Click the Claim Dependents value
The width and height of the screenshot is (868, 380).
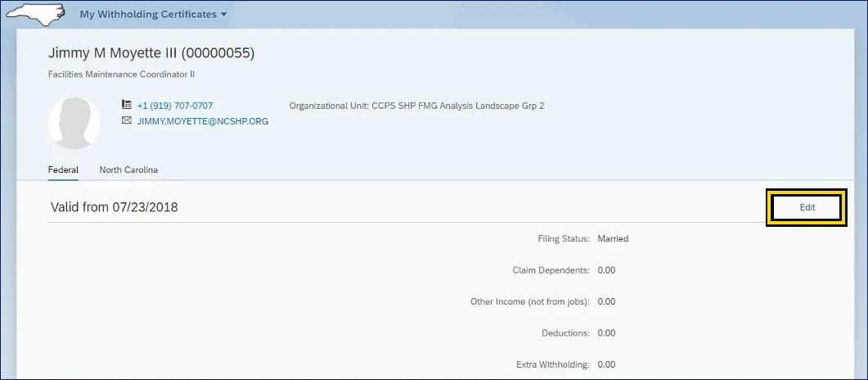pyautogui.click(x=606, y=270)
